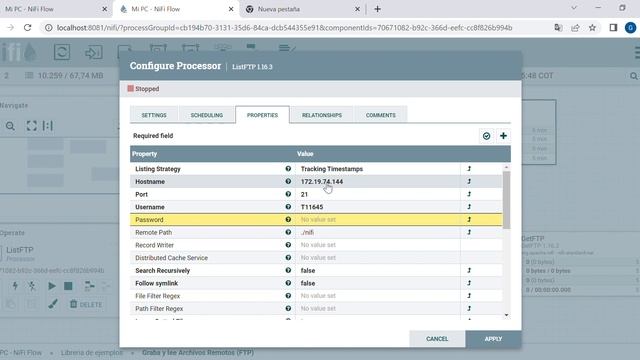Show help for File Filter Regex property
The image size is (640, 360).
(x=288, y=296)
